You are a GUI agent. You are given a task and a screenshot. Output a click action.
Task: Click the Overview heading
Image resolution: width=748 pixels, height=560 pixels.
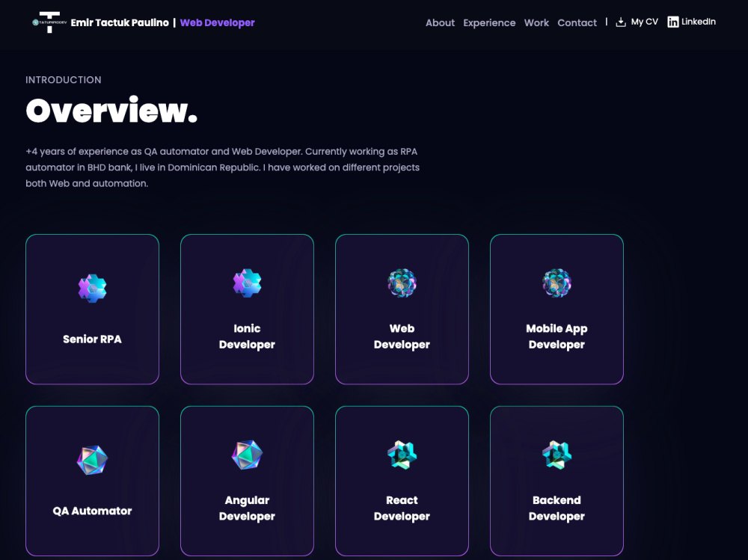[111, 110]
